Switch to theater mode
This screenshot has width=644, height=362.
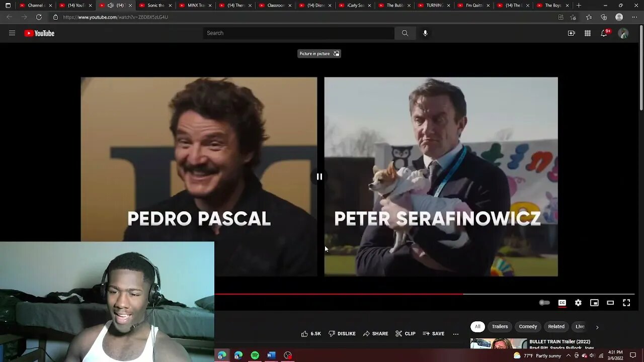click(610, 303)
